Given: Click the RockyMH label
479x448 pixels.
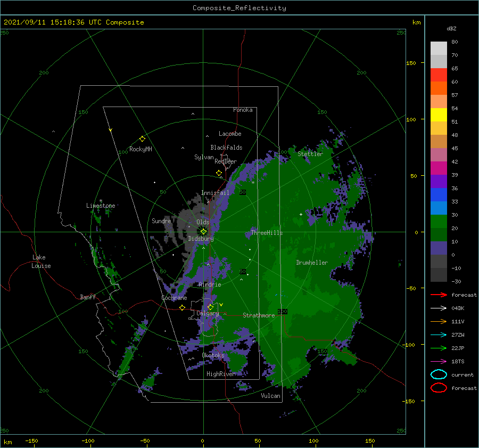Looking at the screenshot, I should pos(141,149).
